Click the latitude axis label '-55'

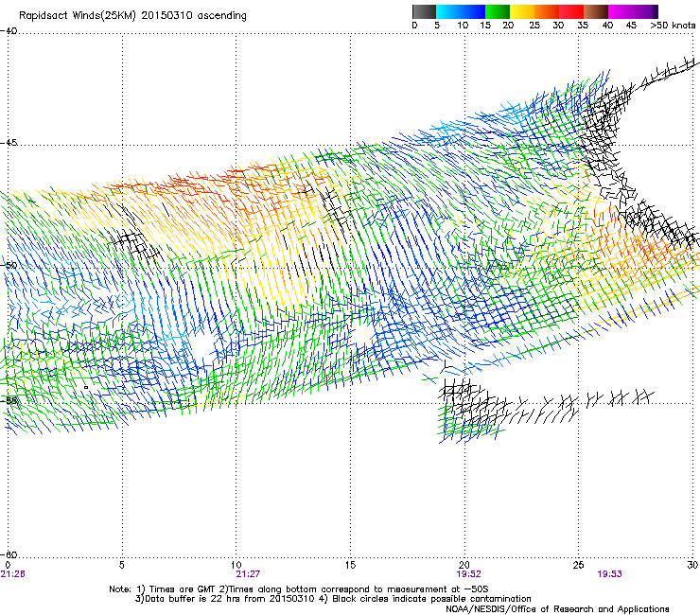pos(9,400)
